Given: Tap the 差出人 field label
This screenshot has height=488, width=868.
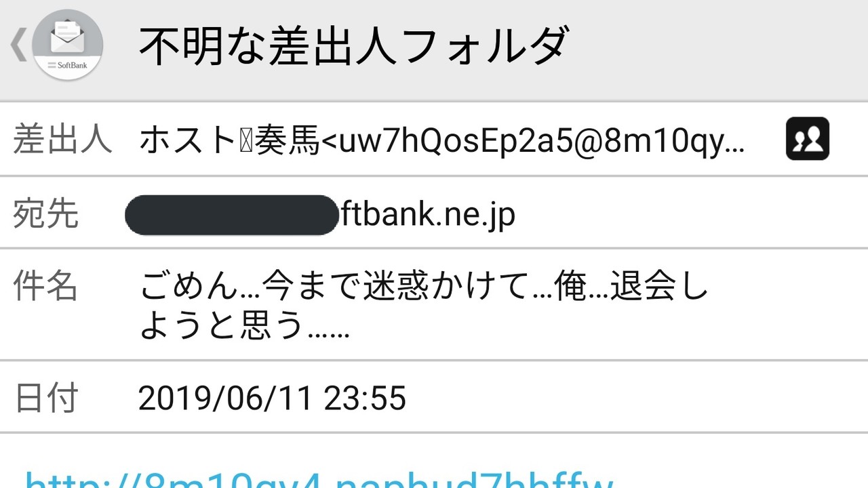Looking at the screenshot, I should pos(62,140).
